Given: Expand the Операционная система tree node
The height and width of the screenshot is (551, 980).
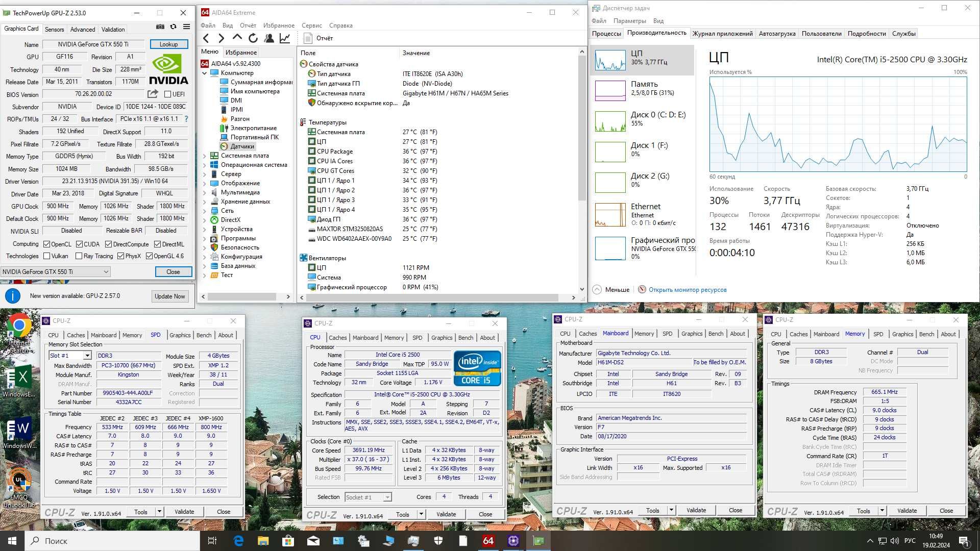Looking at the screenshot, I should tap(205, 165).
